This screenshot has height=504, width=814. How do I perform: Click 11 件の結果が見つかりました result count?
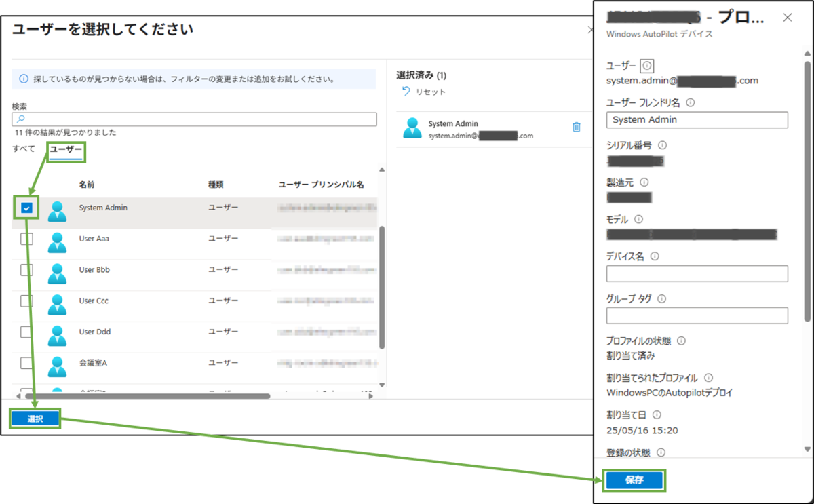(65, 132)
